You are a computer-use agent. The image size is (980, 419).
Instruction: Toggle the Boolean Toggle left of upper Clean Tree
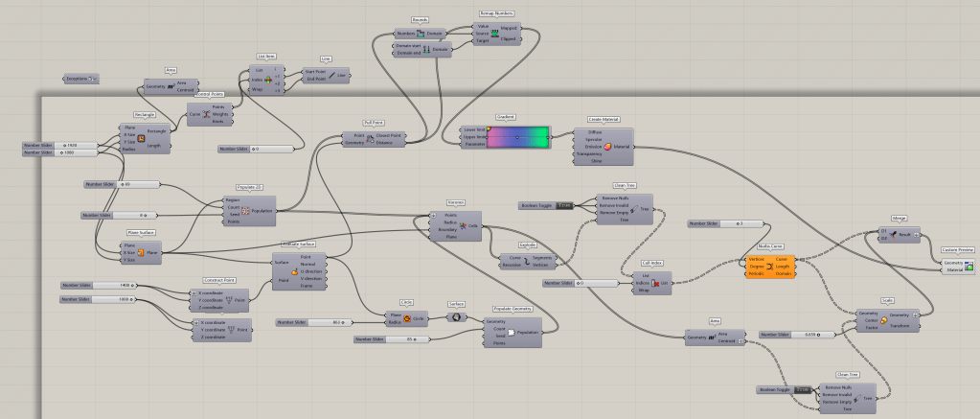(564, 205)
